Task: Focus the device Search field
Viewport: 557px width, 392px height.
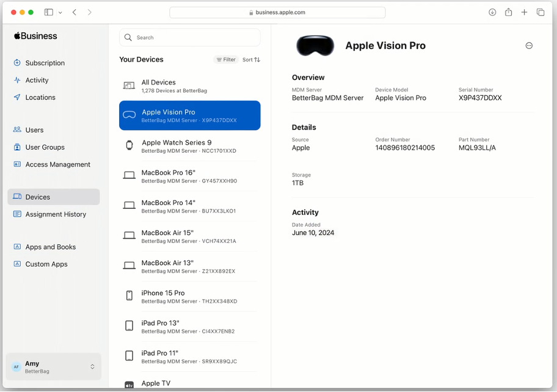Action: coord(190,37)
